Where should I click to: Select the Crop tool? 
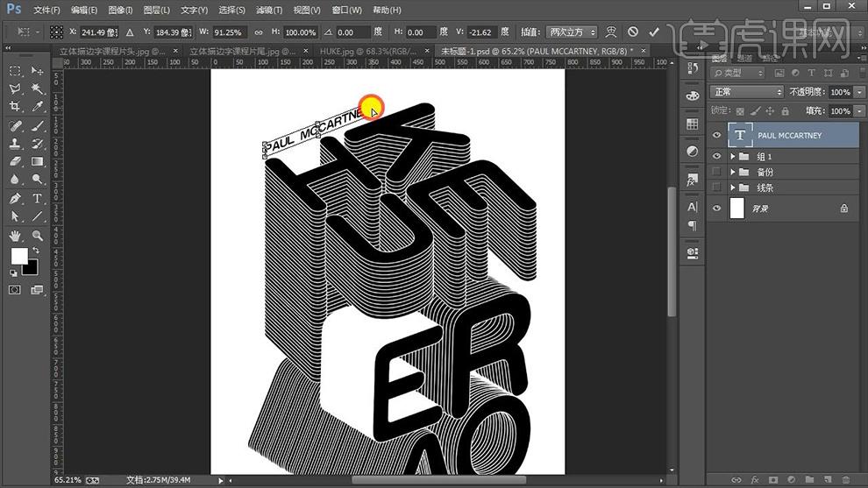(15, 106)
